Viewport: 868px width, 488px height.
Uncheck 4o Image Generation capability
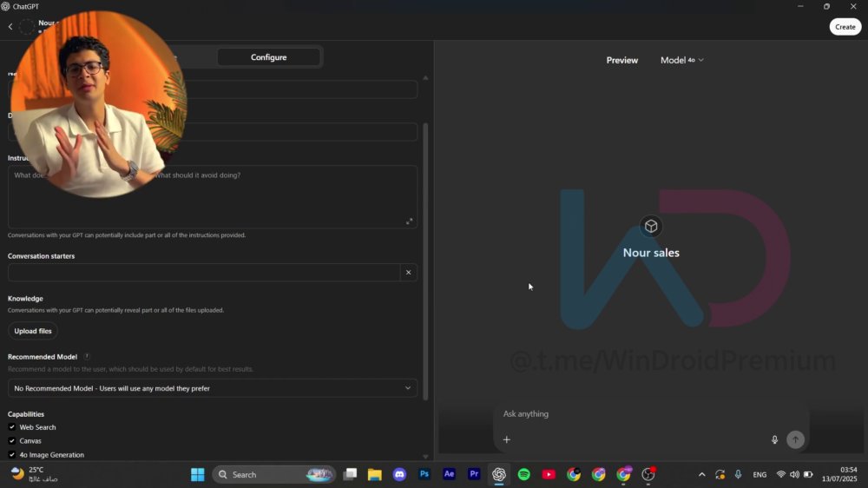(x=11, y=455)
